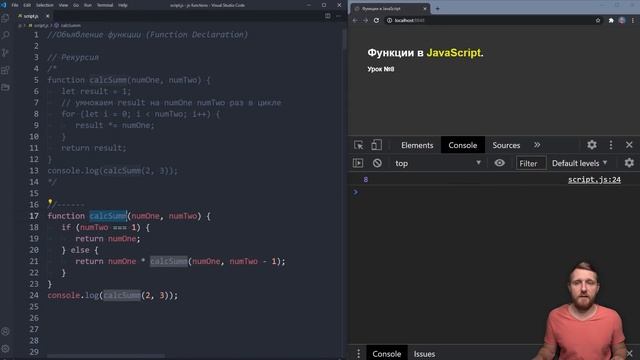Viewport: 640px width, 360px height.
Task: Open the View menu in VS Code
Action: tap(63, 5)
